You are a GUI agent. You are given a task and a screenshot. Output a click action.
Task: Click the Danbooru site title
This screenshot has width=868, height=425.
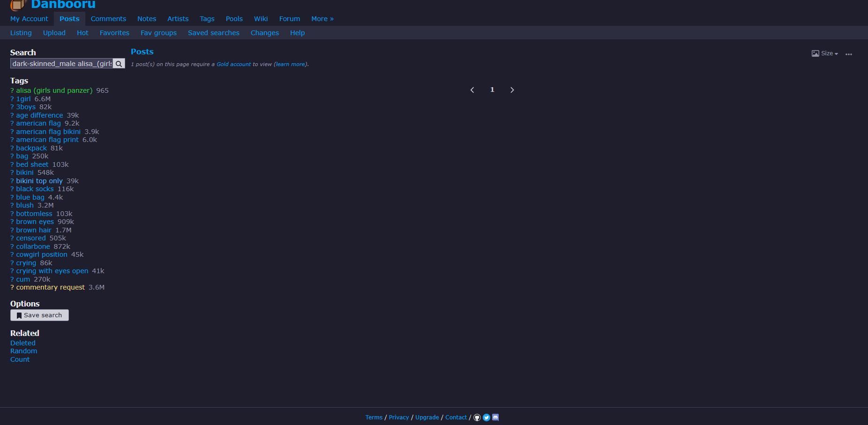tap(63, 5)
